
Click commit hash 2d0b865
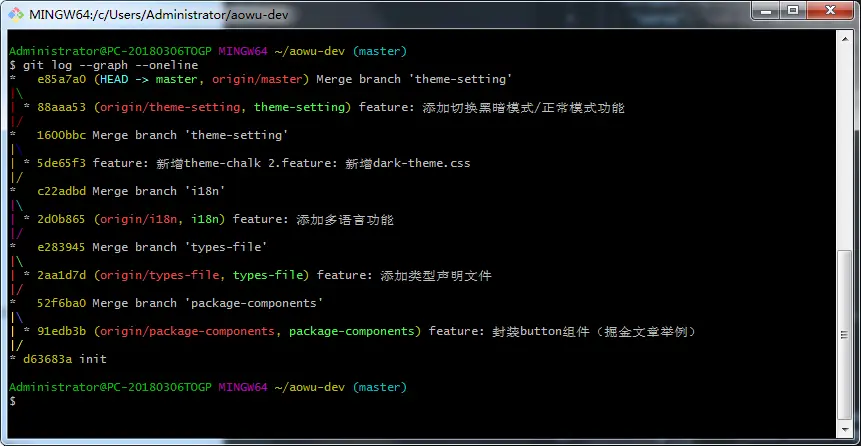click(x=62, y=219)
